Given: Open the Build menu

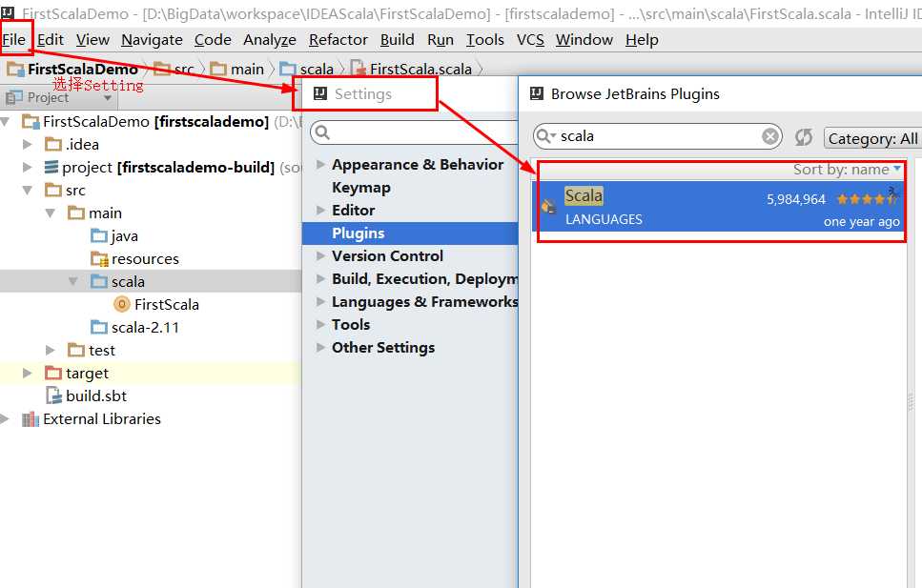Looking at the screenshot, I should [398, 40].
